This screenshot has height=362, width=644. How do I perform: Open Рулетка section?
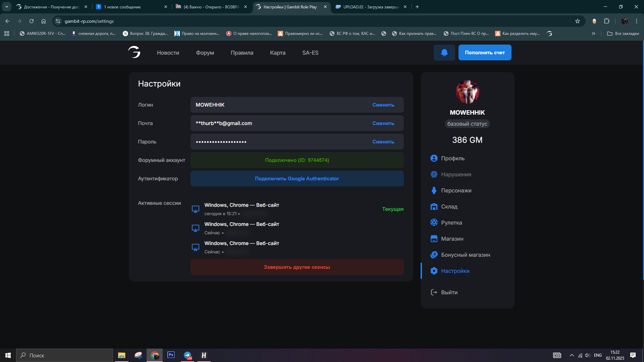click(451, 223)
